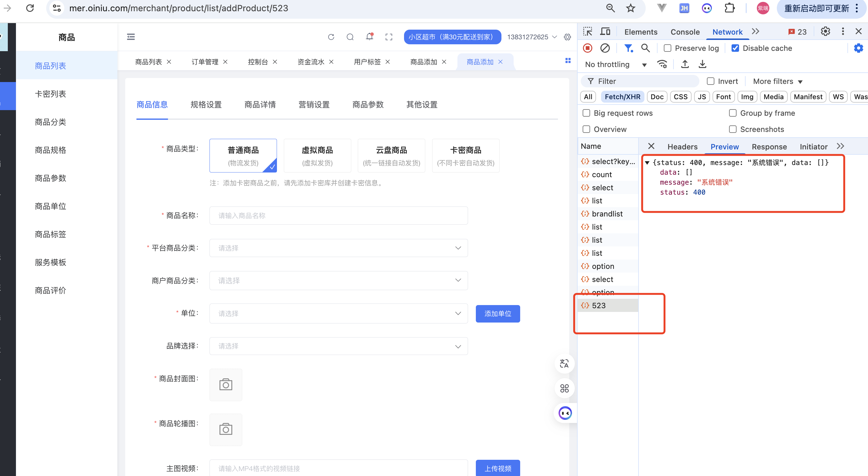Select Fetch/XHR request type filter
Screen dimensions: 868x476
point(622,97)
